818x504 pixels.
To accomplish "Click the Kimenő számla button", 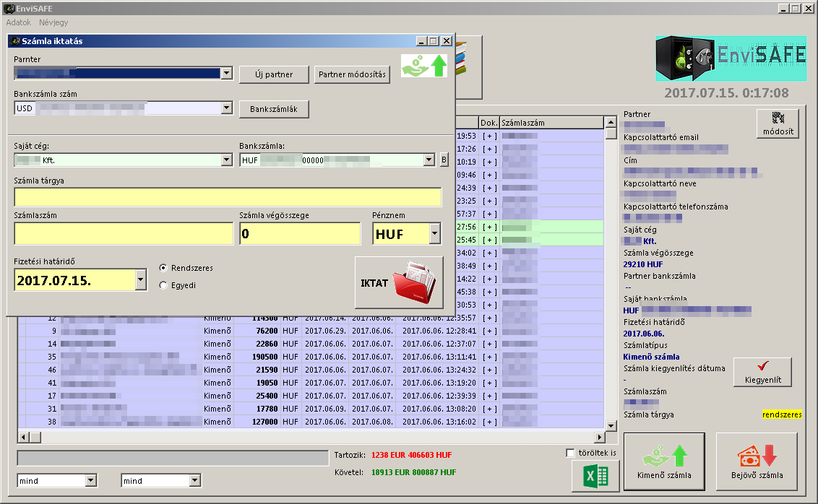I will point(664,462).
